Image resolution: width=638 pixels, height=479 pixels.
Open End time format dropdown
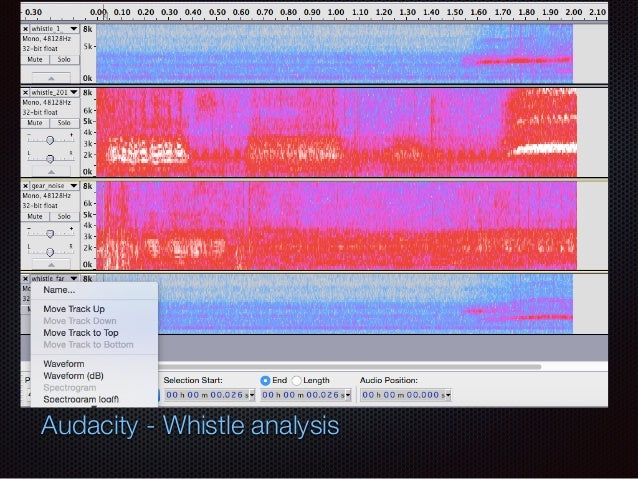[348, 395]
